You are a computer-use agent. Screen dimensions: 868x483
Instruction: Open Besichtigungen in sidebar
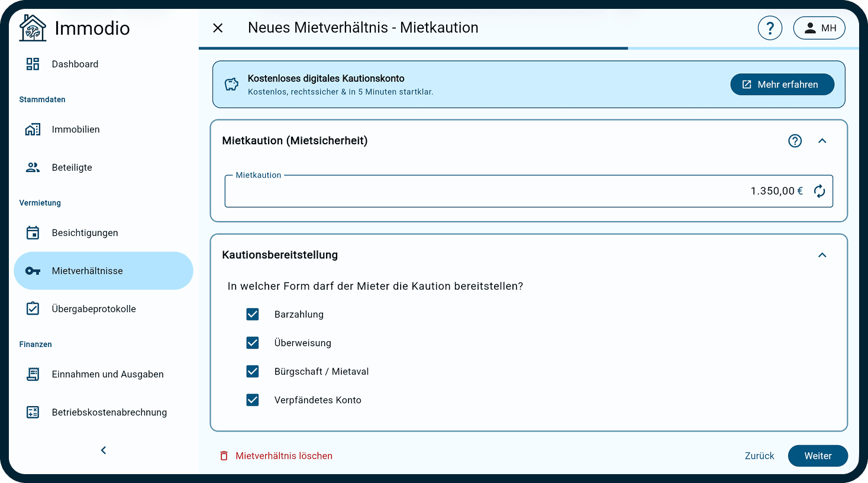coord(104,233)
